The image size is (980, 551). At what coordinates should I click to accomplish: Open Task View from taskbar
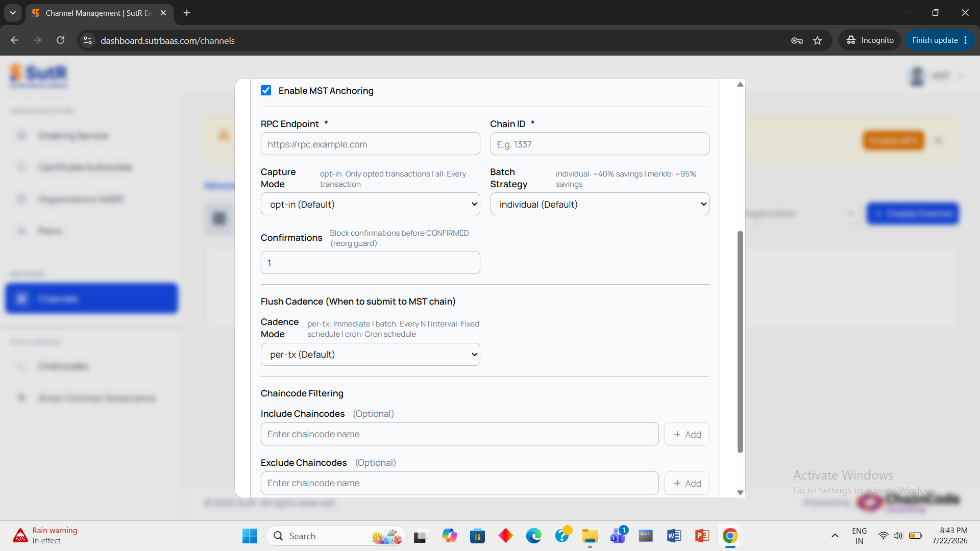coord(420,536)
